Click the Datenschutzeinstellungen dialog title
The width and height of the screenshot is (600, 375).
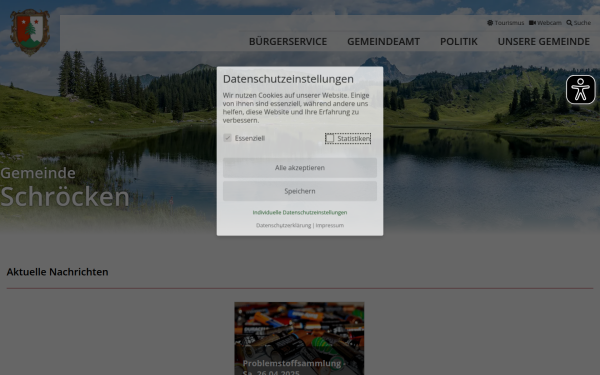(x=288, y=79)
